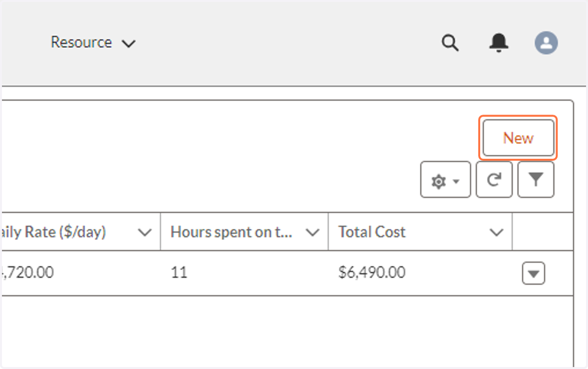Image resolution: width=588 pixels, height=369 pixels.
Task: Open notifications bell icon
Action: pos(499,43)
